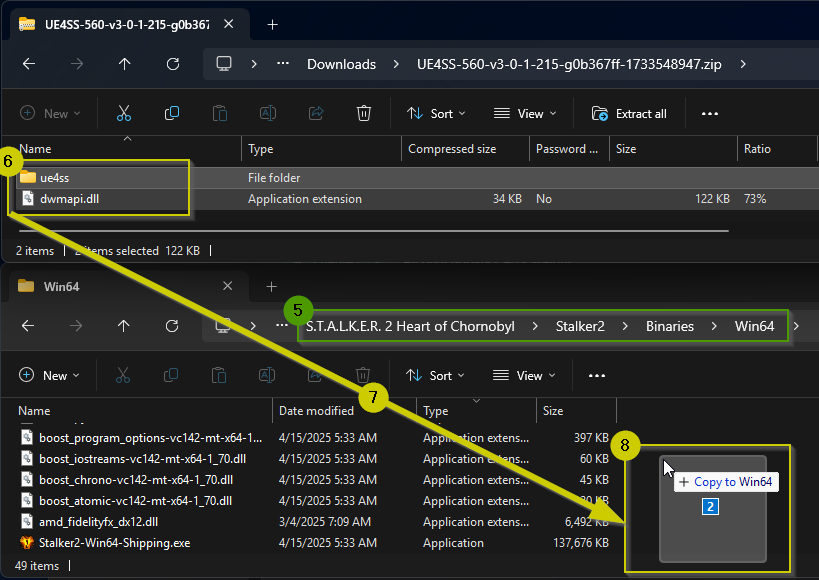Click Cut icon in the Win64 window toolbar
Viewport: 819px width, 580px height.
point(123,375)
